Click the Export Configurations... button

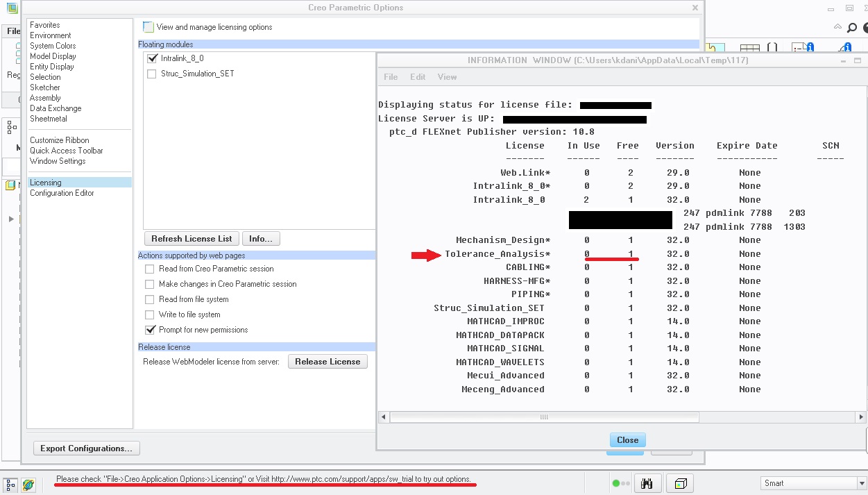tap(87, 448)
